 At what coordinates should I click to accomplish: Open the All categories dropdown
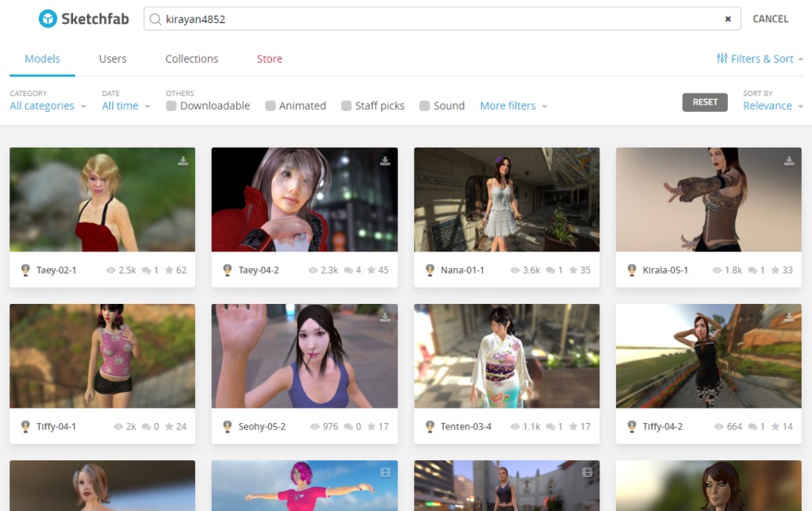48,106
